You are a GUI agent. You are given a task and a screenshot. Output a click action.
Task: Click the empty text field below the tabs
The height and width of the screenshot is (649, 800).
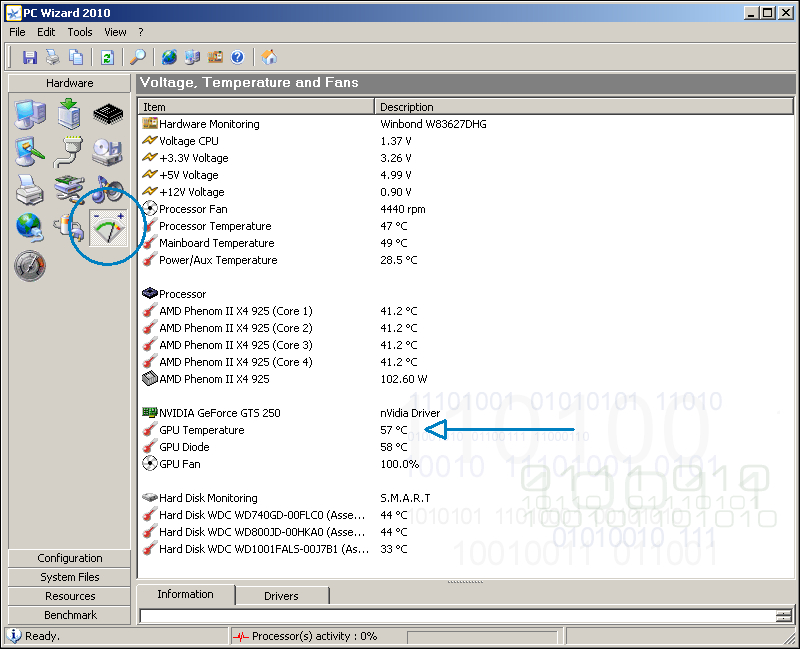458,616
